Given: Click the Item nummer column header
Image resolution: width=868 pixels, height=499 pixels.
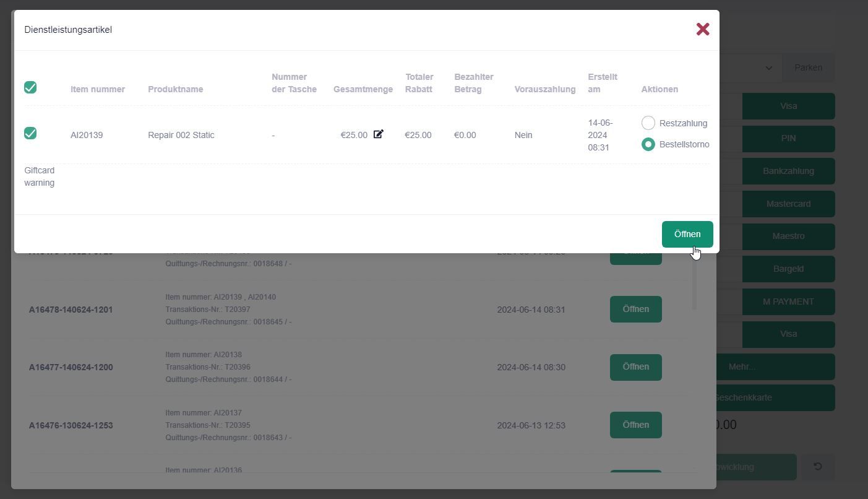Looking at the screenshot, I should (x=98, y=89).
